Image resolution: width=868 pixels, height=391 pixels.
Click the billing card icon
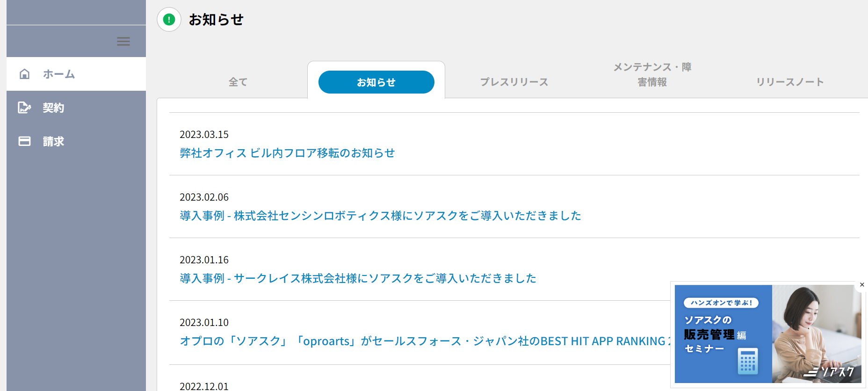24,141
